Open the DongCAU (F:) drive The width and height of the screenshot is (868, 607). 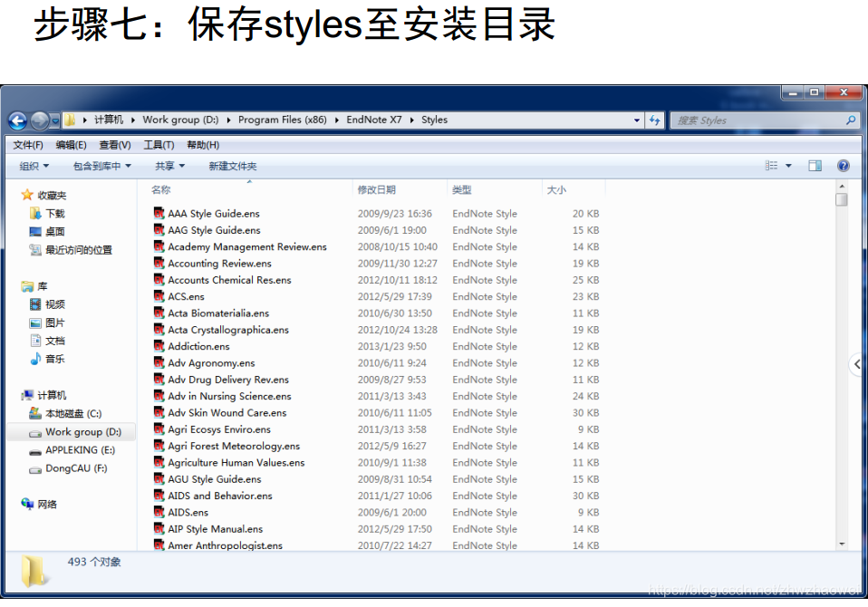point(68,468)
